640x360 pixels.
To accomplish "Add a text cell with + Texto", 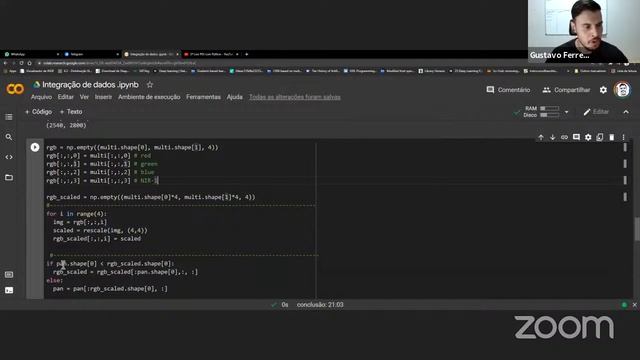I will click(71, 112).
